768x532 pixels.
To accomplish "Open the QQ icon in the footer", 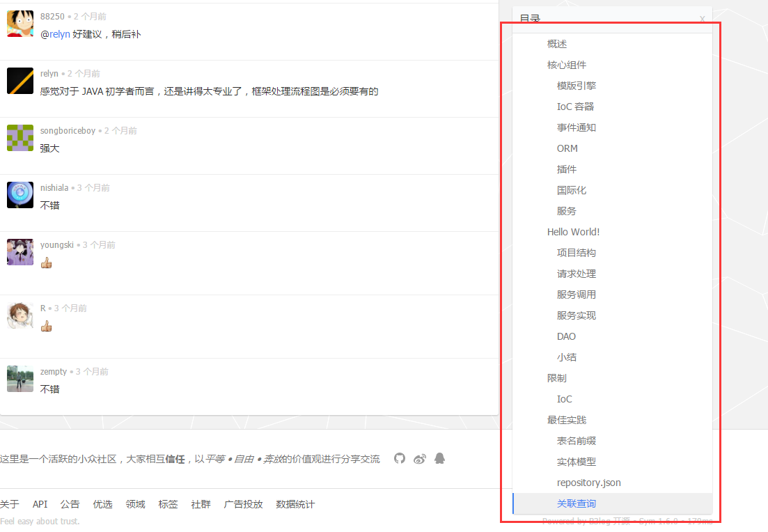I will pos(440,458).
